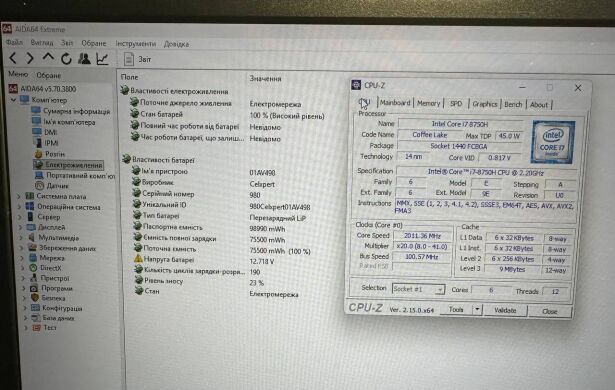The image size is (615, 390).
Task: Open the graph toolbar icon
Action: (102, 59)
